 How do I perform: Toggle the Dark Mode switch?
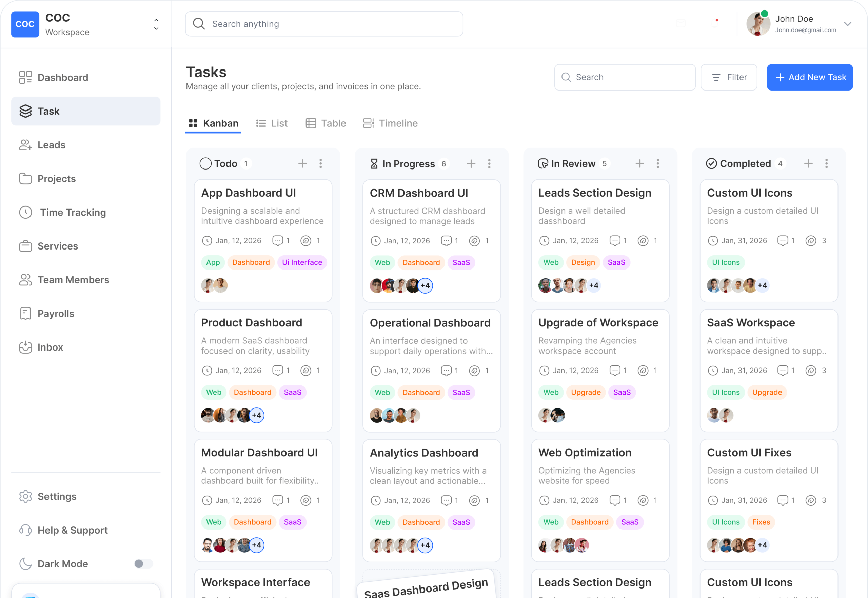click(143, 564)
